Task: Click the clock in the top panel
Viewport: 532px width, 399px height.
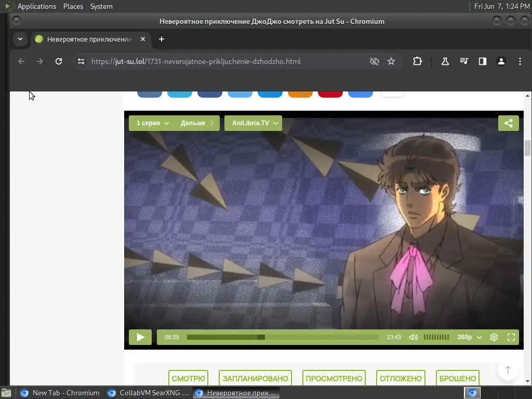Action: point(502,6)
